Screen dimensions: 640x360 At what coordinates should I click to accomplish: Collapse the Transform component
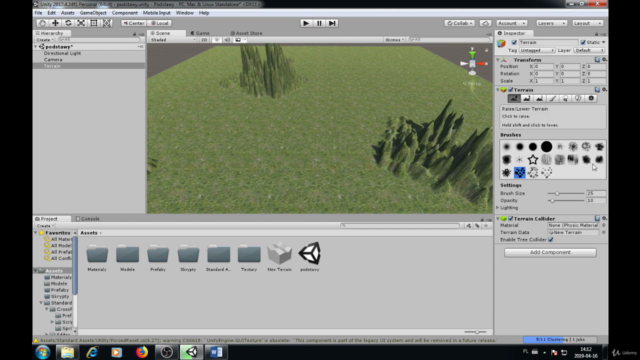(498, 60)
